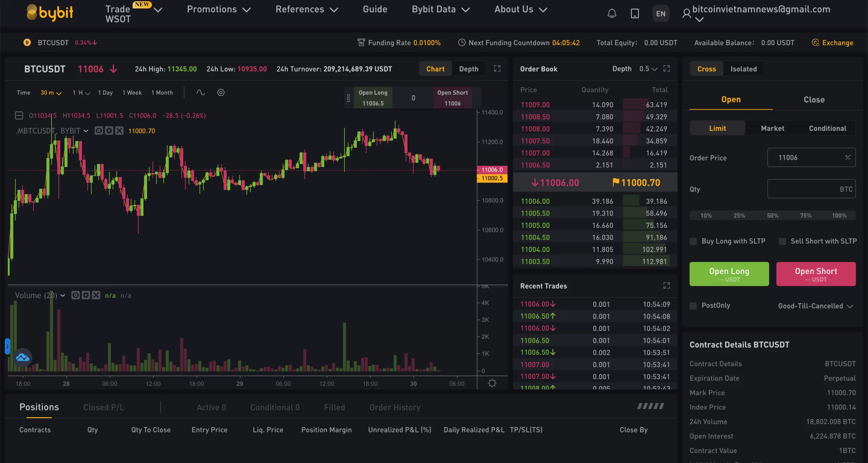868x463 pixels.
Task: Click the funding countdown clock icon
Action: point(462,42)
